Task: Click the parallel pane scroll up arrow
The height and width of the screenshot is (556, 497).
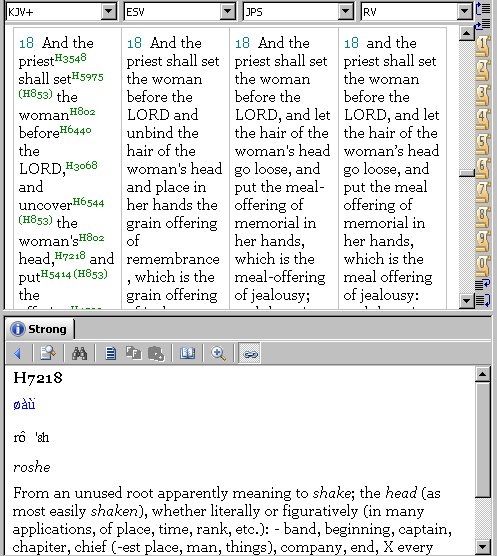Action: coord(467,33)
